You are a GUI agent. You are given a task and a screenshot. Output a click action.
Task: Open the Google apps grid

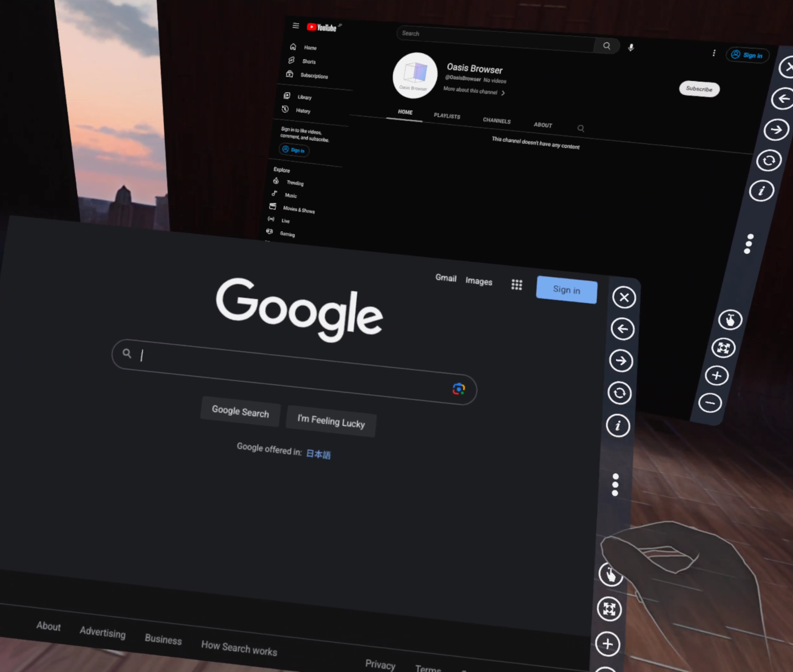516,285
